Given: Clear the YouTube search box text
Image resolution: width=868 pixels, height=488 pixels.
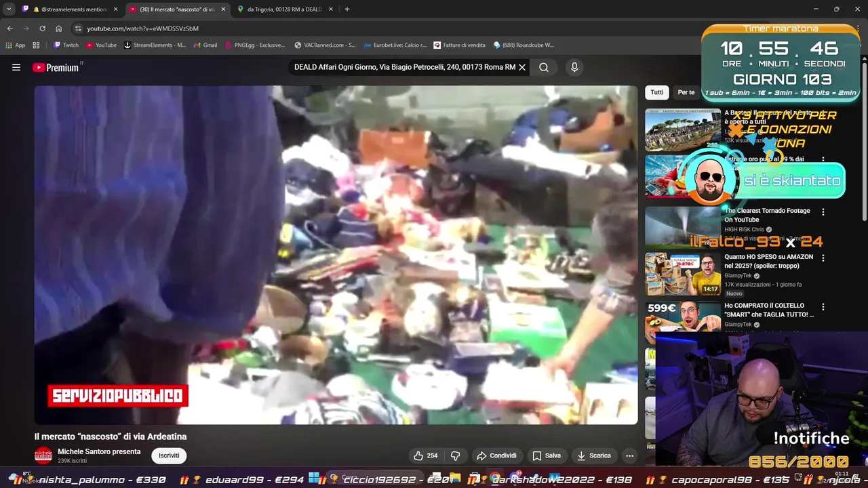Looking at the screenshot, I should (x=522, y=67).
